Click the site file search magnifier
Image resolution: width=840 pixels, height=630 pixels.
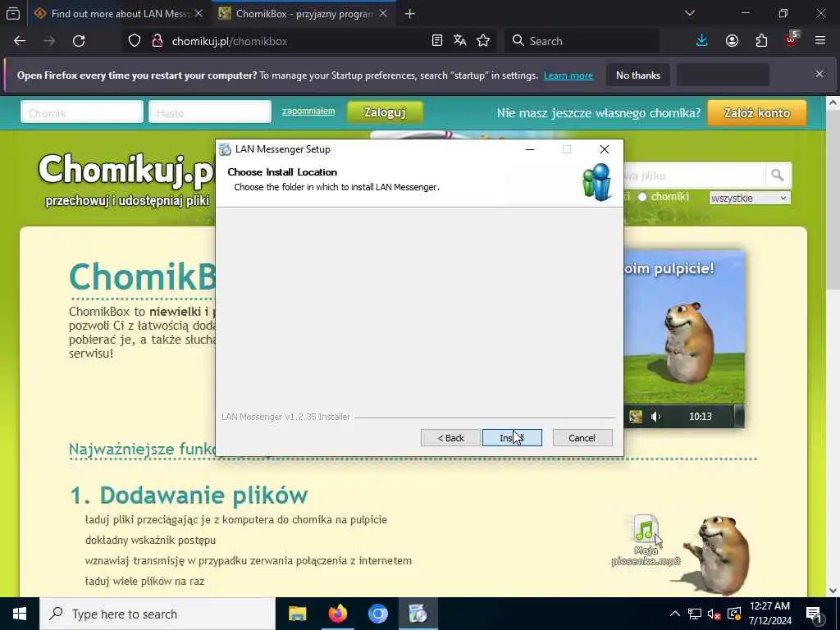click(778, 176)
